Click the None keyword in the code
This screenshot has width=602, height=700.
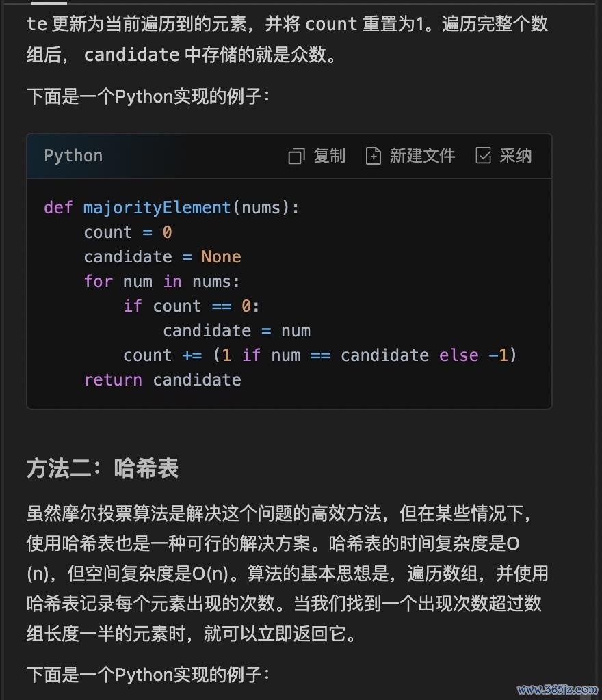click(221, 257)
